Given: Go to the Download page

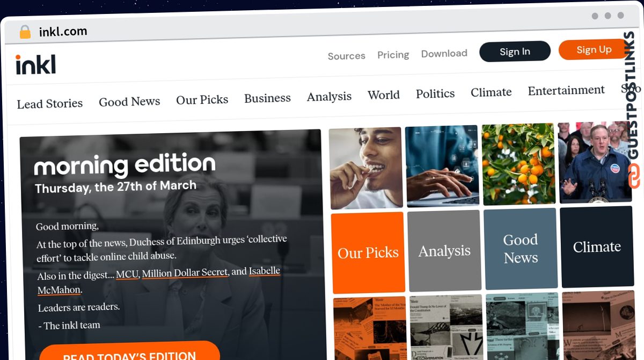Looking at the screenshot, I should coord(444,53).
